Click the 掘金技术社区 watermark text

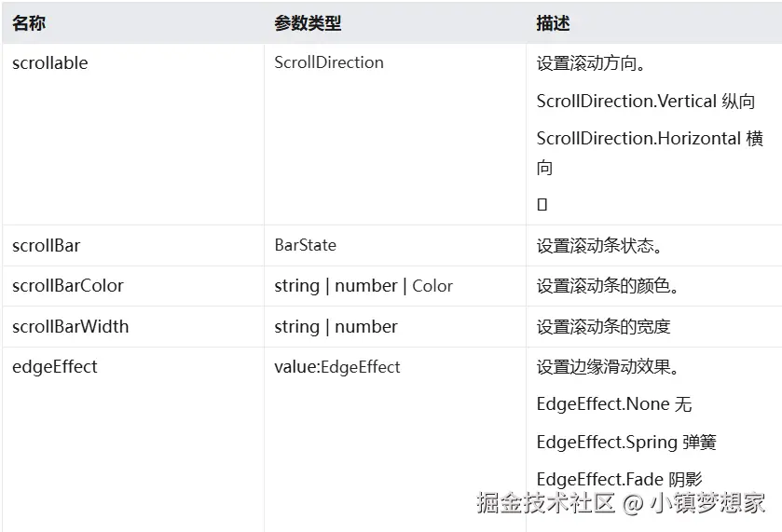[x=546, y=504]
